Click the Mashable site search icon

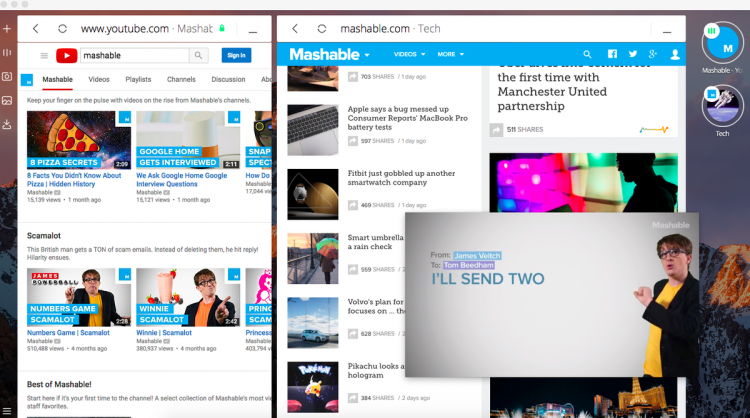tap(587, 55)
